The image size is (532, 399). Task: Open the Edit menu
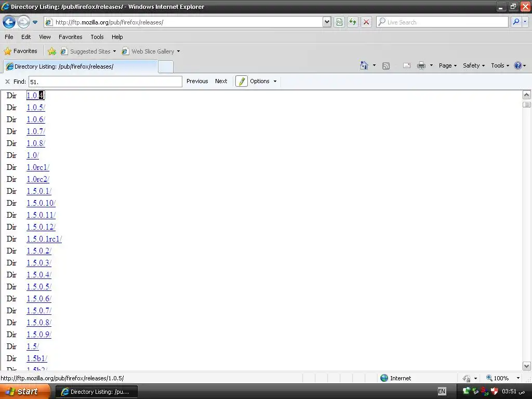pyautogui.click(x=26, y=37)
